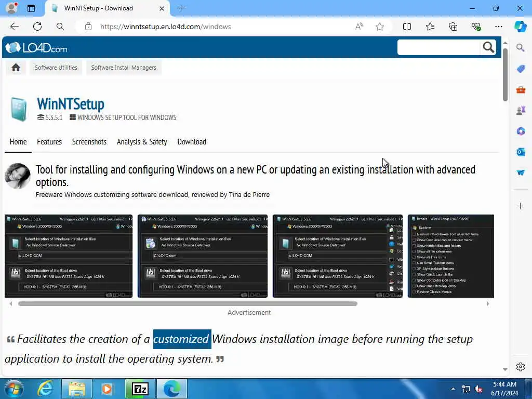Reload the page with the refresh icon

(x=37, y=26)
